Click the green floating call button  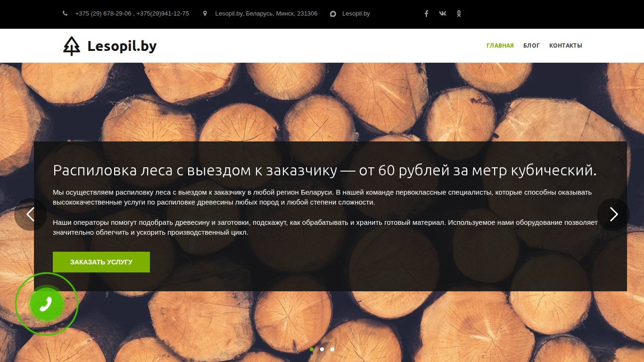[x=46, y=304]
